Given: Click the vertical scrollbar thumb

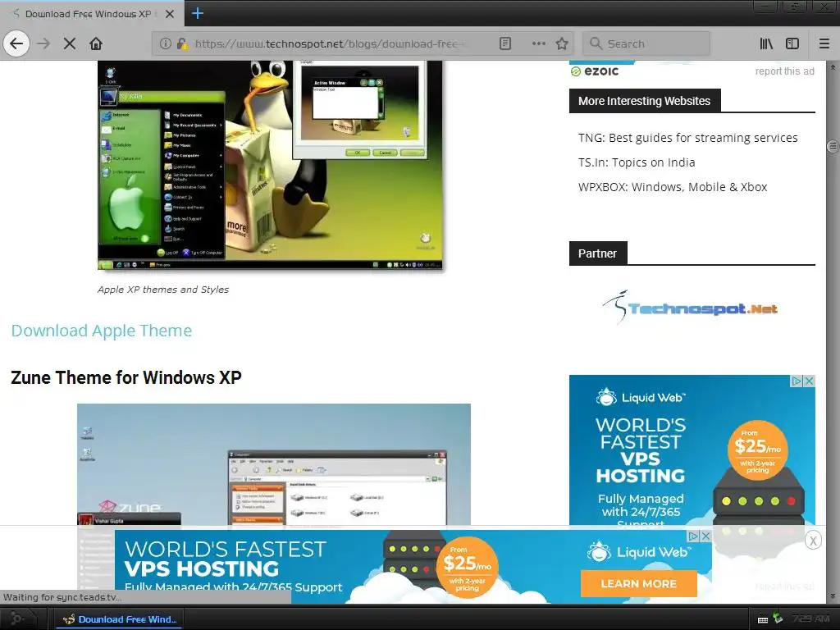Looking at the screenshot, I should [833, 145].
